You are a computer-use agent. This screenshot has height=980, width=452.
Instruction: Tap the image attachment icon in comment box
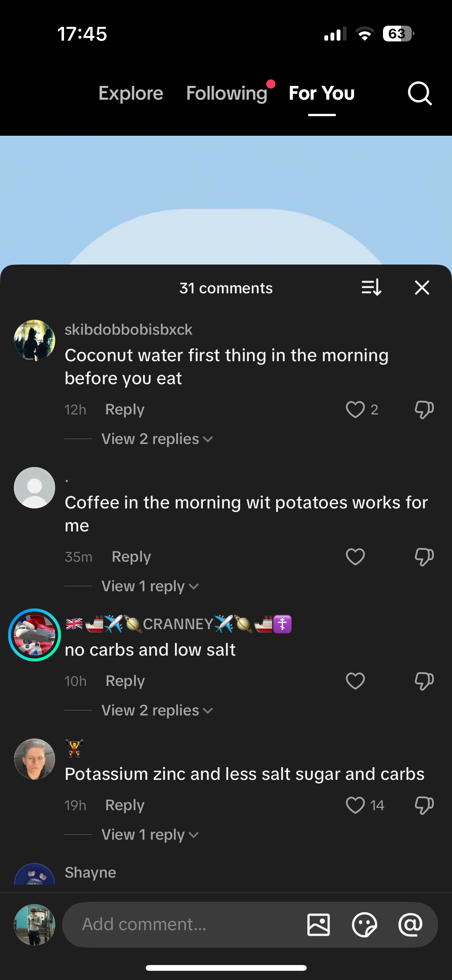(318, 924)
